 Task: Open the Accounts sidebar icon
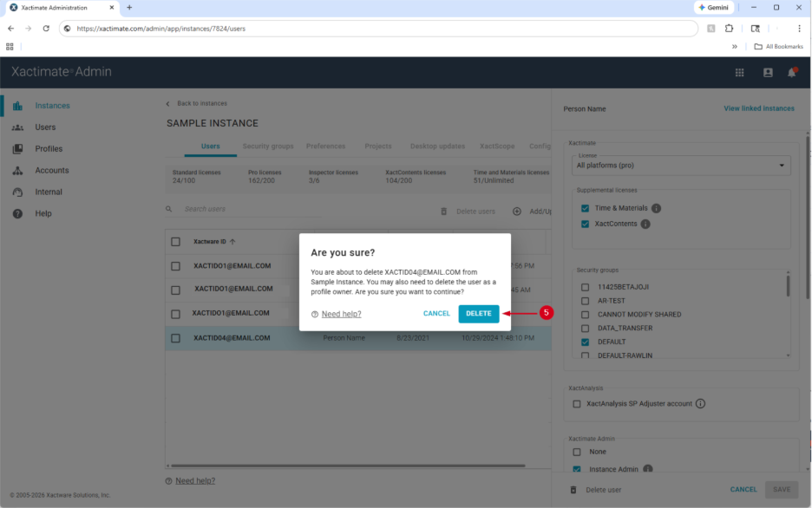[x=17, y=170]
